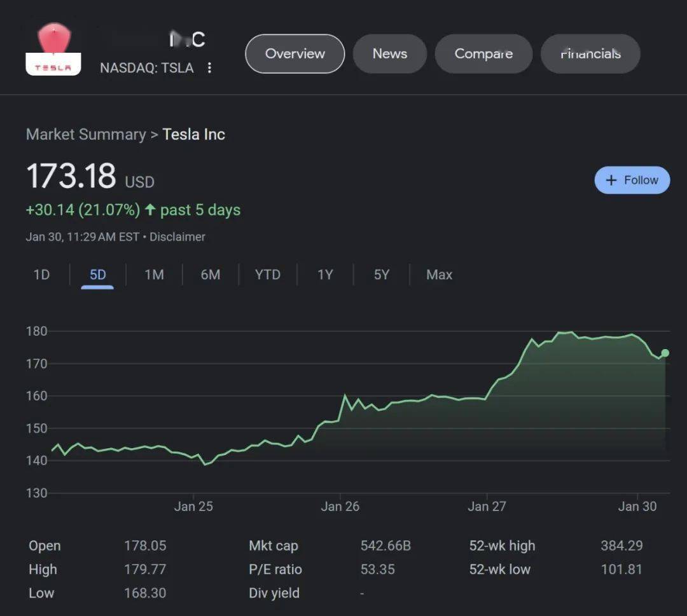
Task: Show the 5Y chart range
Action: click(381, 275)
